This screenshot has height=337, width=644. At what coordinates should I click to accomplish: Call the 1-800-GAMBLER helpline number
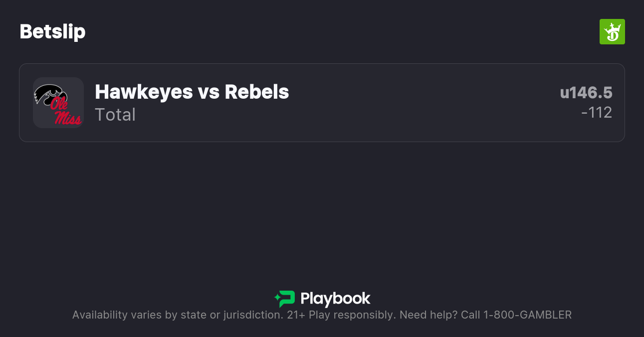pos(527,315)
